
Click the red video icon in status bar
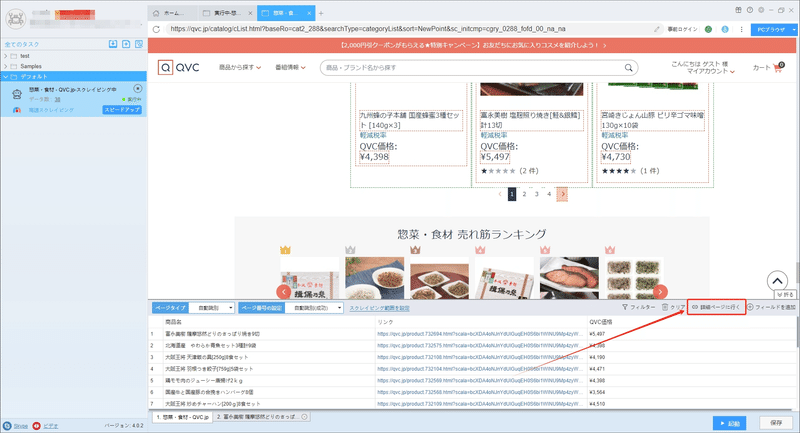click(36, 426)
